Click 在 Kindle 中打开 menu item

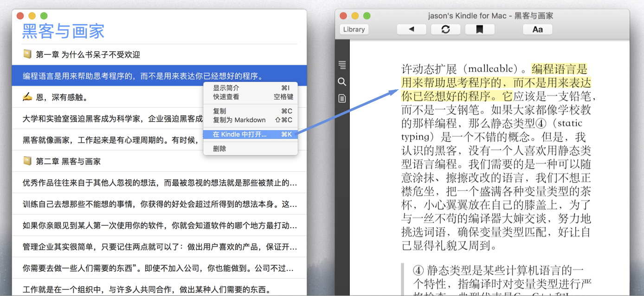click(240, 134)
